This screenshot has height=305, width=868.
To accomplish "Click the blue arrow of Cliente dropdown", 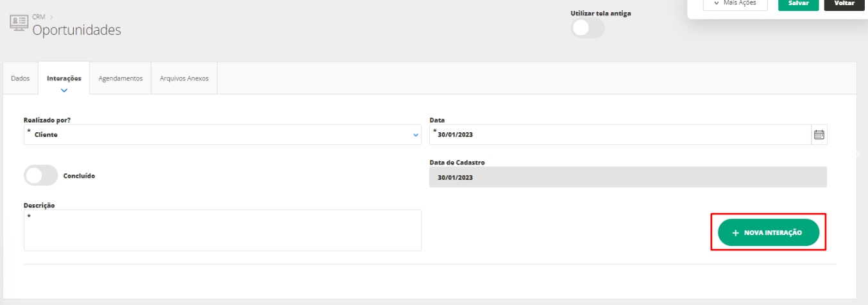I will [x=415, y=135].
